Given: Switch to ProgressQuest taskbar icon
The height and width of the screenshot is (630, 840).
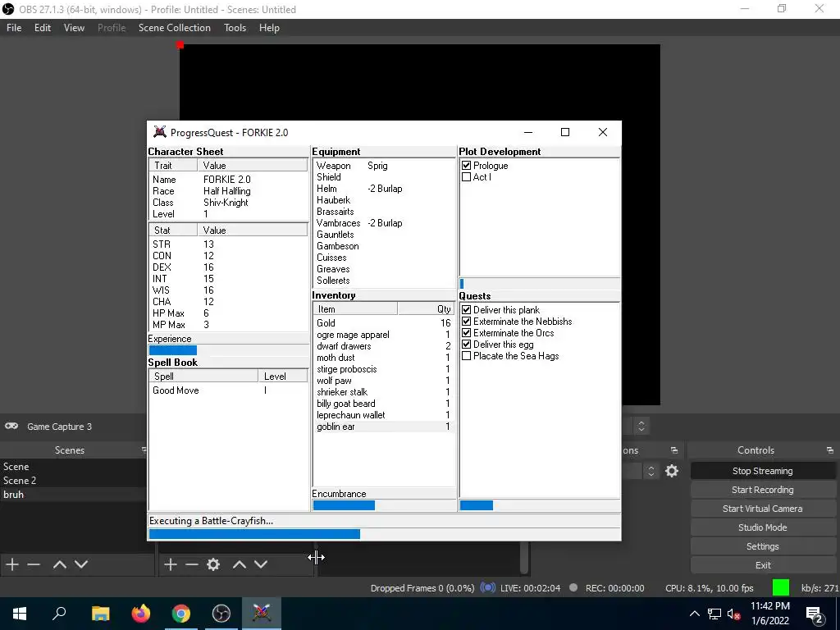Looking at the screenshot, I should (262, 614).
